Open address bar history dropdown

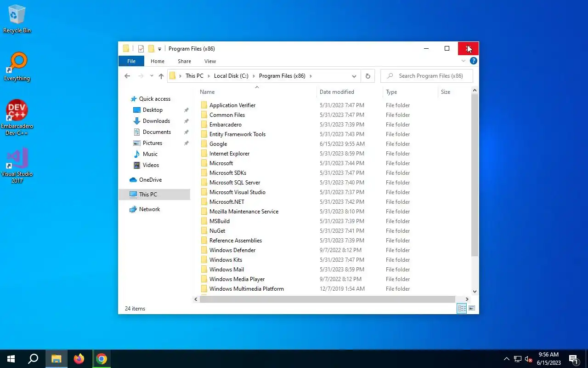coord(354,76)
